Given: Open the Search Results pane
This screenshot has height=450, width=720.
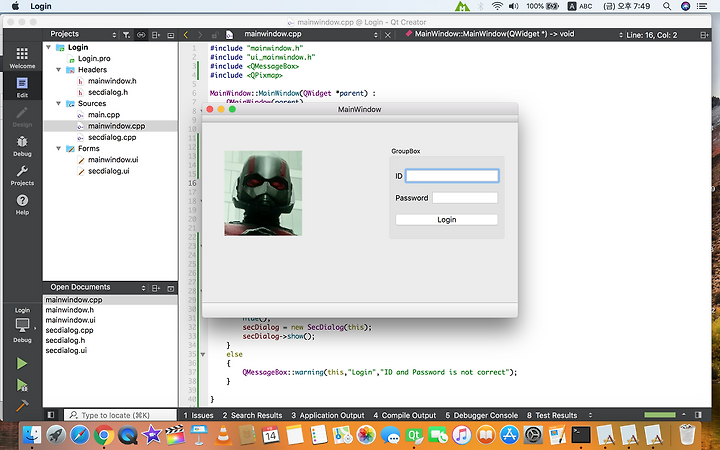Looking at the screenshot, I should (252, 415).
